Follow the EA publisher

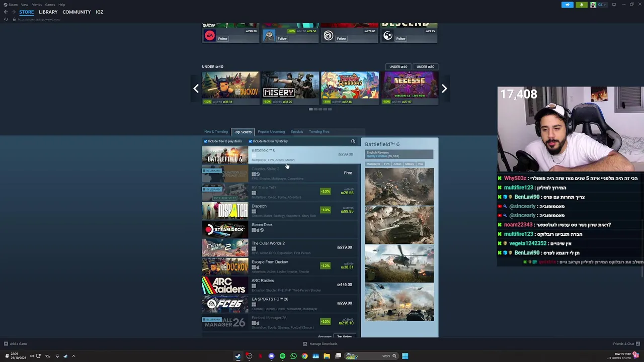[x=222, y=39]
